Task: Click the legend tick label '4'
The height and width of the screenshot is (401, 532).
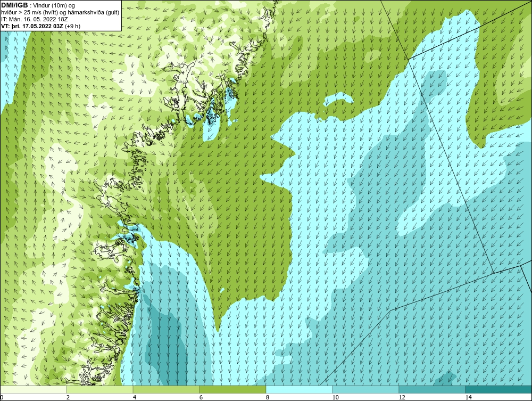Action: point(135,397)
